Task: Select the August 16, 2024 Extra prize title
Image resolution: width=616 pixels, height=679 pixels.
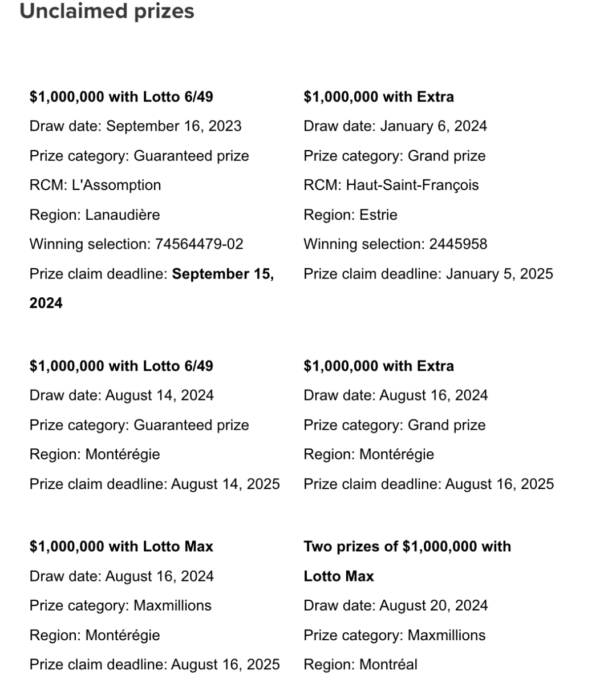Action: pos(379,366)
